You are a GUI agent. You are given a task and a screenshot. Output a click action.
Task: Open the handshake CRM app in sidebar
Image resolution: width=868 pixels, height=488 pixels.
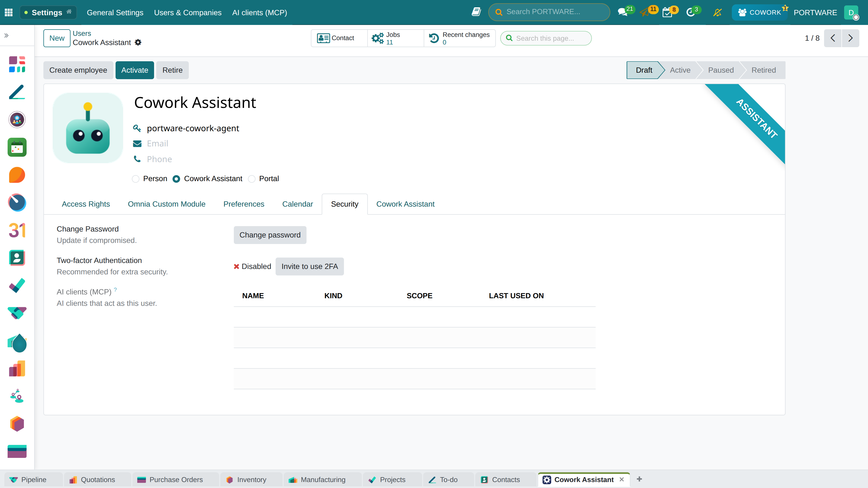(x=17, y=313)
